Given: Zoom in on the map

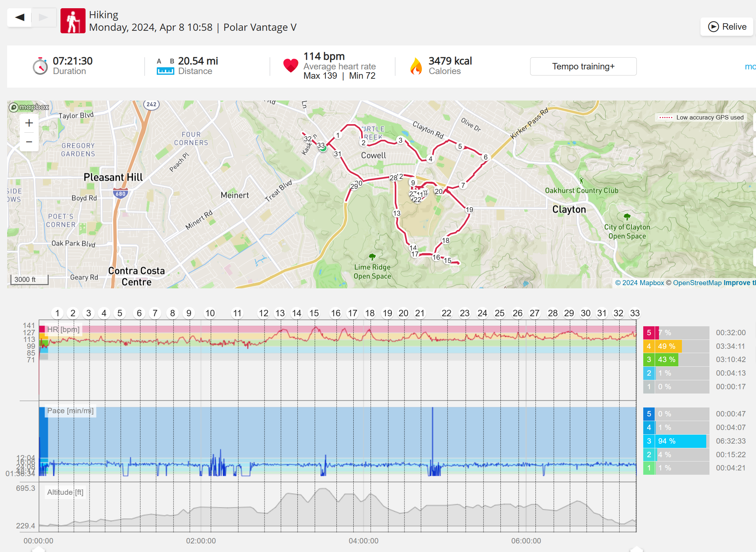Looking at the screenshot, I should click(29, 123).
